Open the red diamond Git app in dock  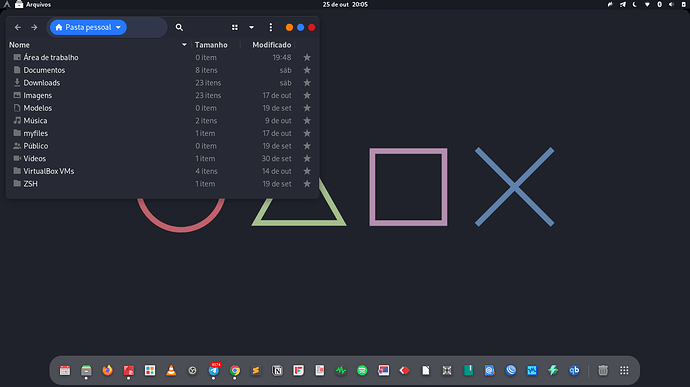click(405, 371)
